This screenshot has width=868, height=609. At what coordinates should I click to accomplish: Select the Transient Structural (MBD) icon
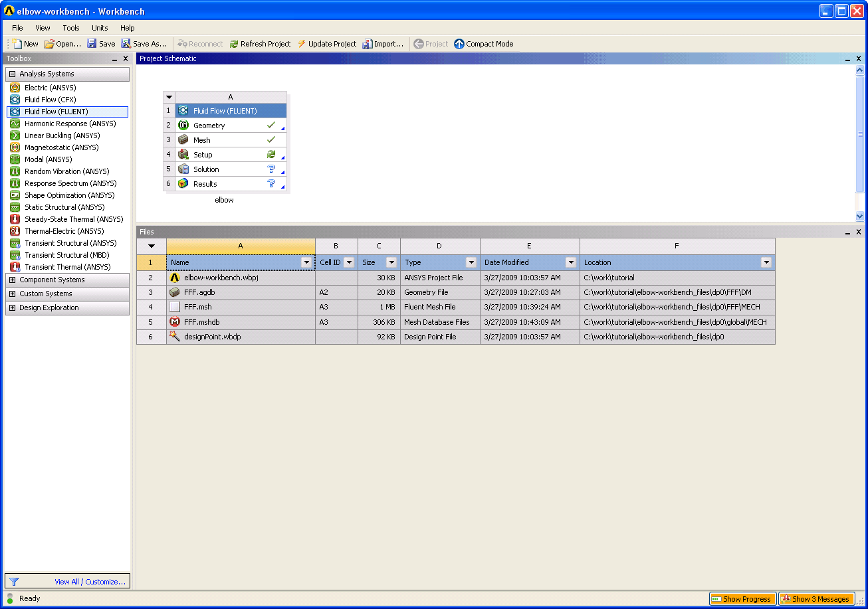pyautogui.click(x=15, y=255)
